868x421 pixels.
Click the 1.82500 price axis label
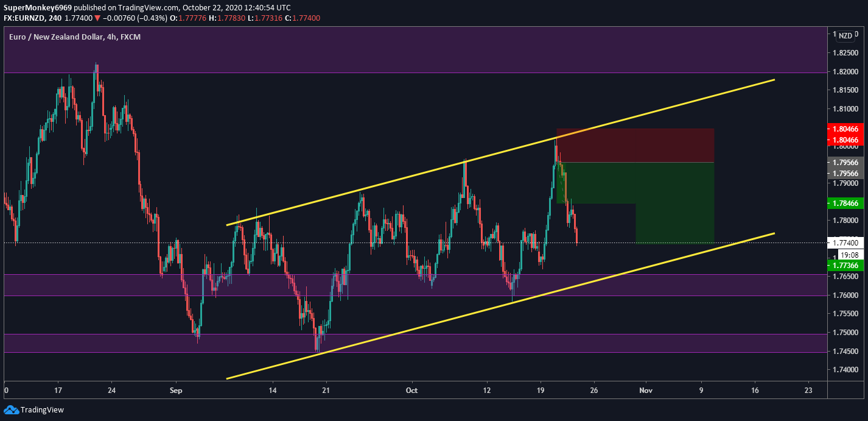[x=845, y=53]
